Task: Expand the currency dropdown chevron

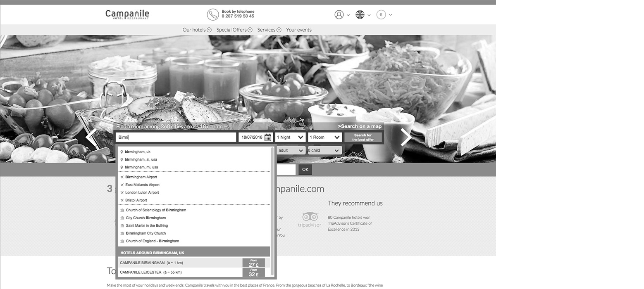Action: [x=390, y=15]
